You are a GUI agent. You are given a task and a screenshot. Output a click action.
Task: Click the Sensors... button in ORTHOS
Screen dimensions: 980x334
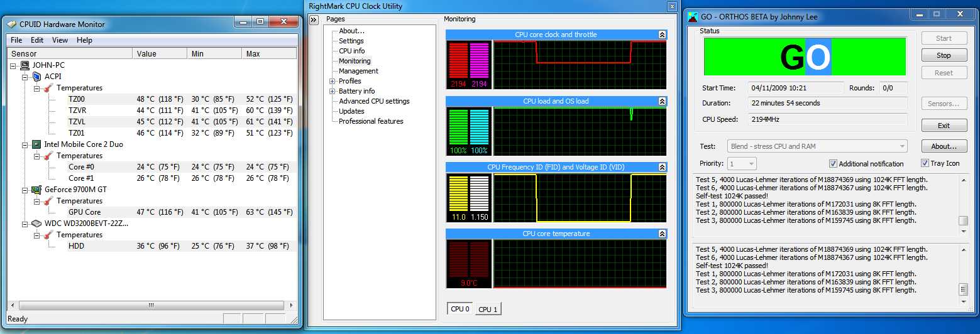coord(944,104)
